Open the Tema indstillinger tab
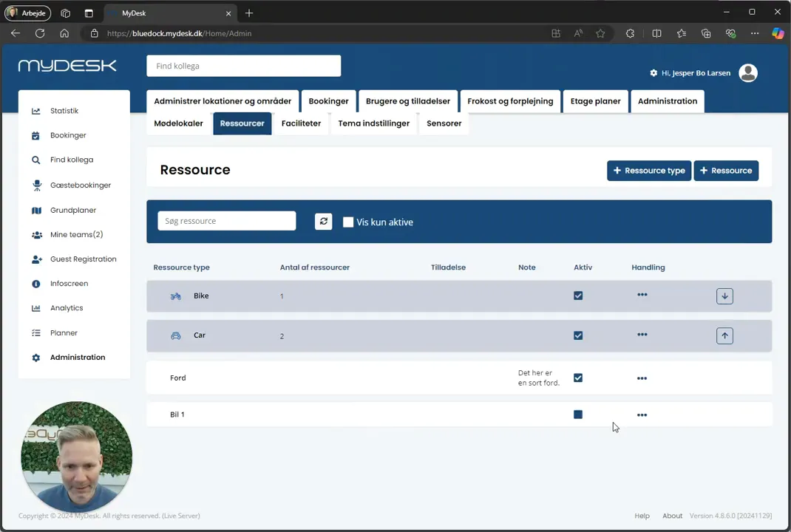The image size is (791, 532). [374, 123]
